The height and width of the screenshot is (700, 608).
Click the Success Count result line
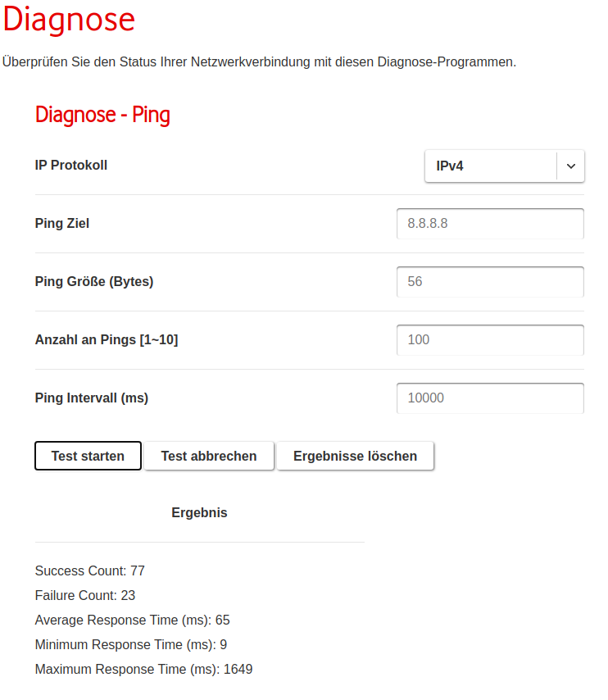click(x=90, y=570)
